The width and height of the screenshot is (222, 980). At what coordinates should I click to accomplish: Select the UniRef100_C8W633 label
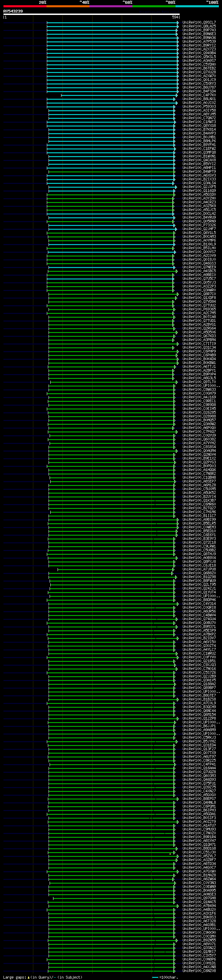point(199,390)
